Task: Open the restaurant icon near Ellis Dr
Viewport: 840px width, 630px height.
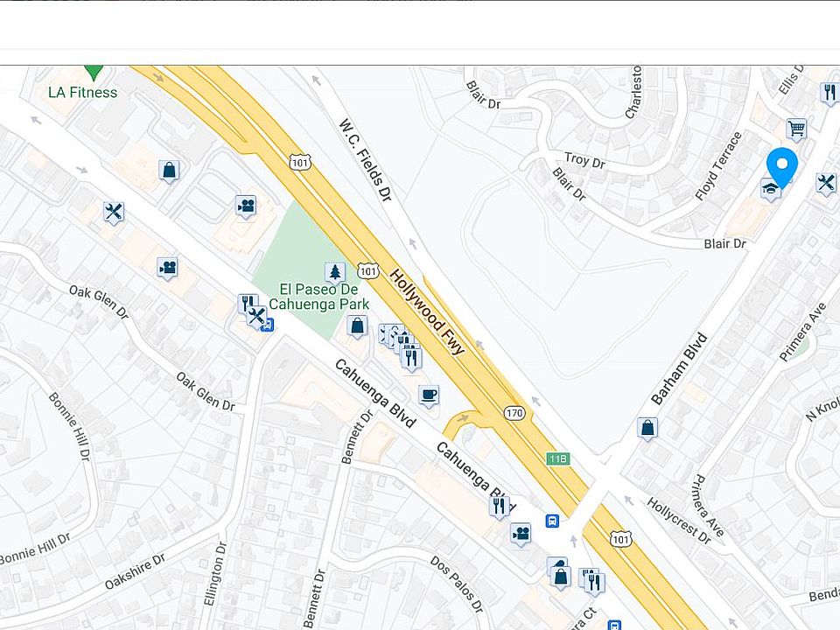Action: pos(829,93)
